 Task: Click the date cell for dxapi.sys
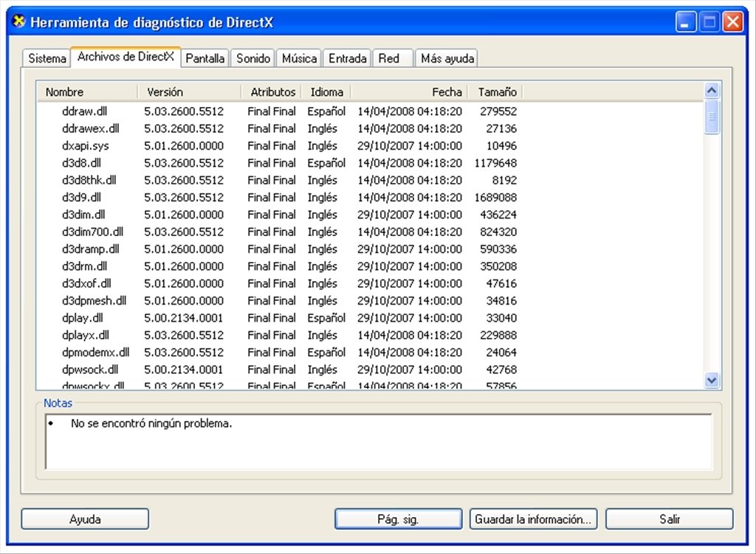coord(410,145)
